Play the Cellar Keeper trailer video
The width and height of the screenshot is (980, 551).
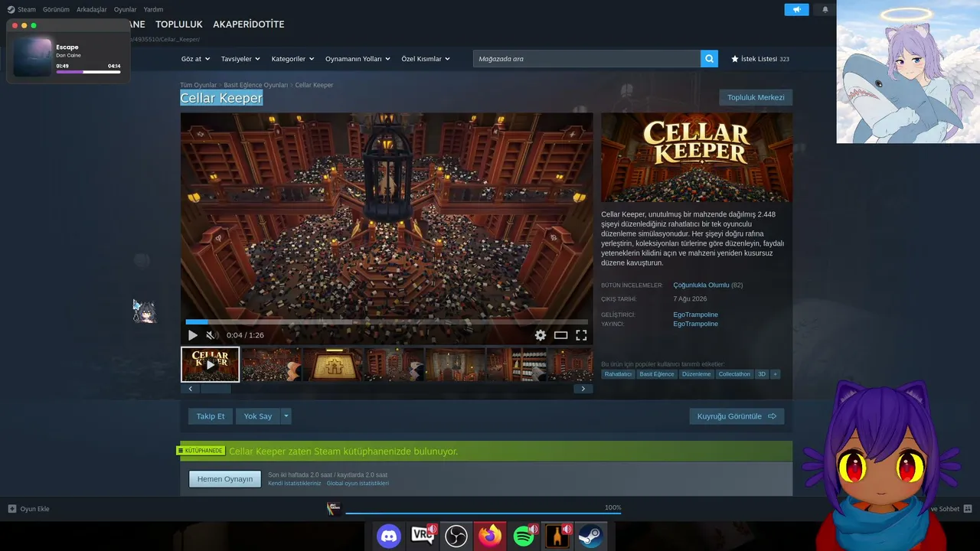193,335
